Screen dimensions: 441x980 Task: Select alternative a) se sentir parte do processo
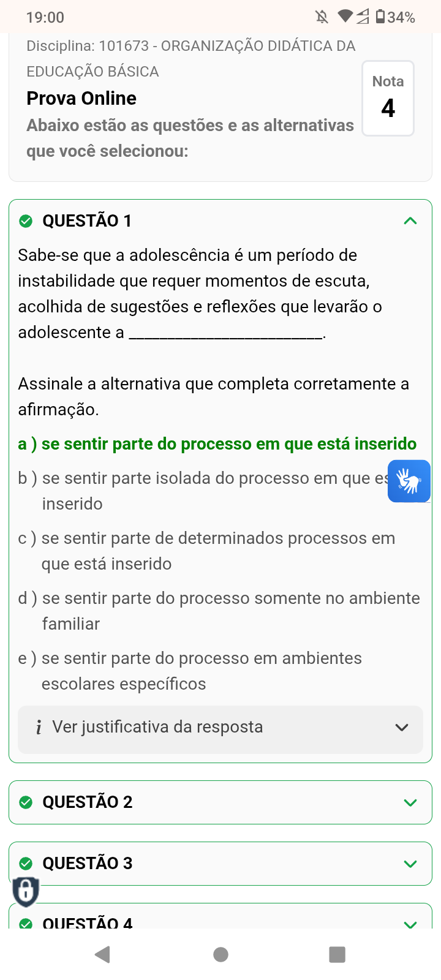217,444
